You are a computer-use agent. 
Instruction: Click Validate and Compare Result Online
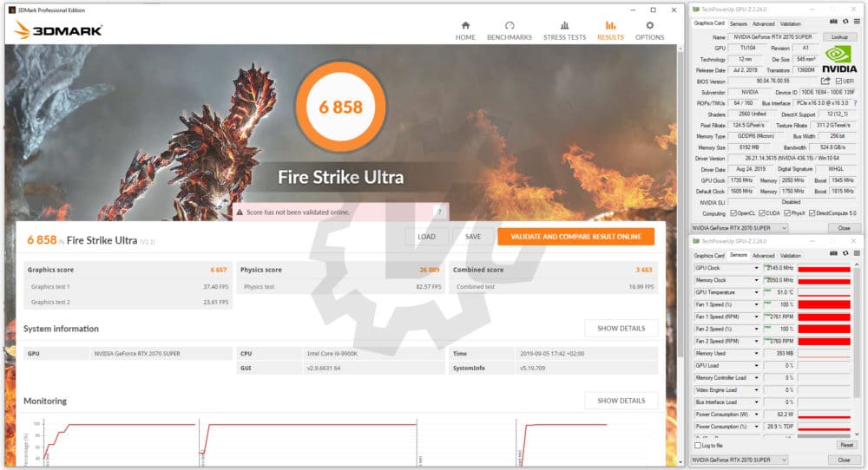[575, 237]
